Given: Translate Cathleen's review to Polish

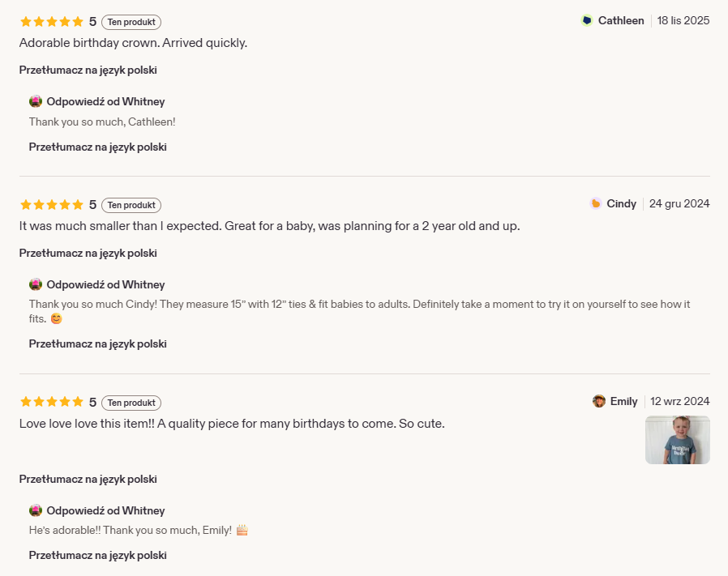Looking at the screenshot, I should (x=88, y=70).
